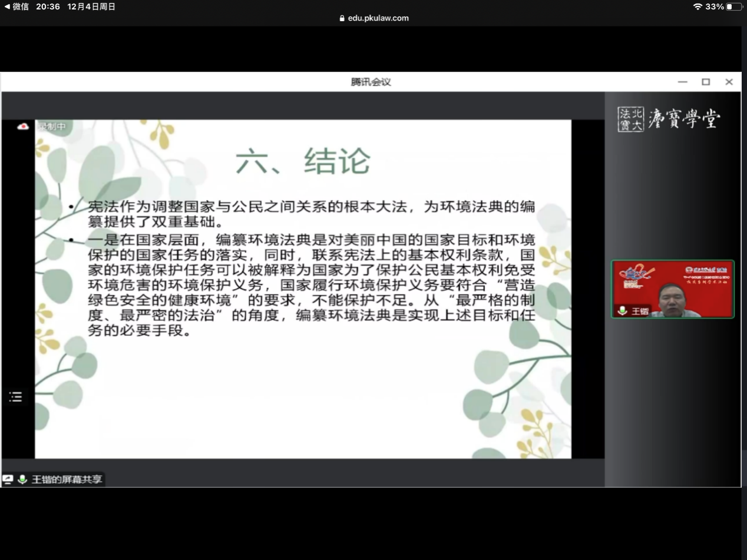Screen dimensions: 747x560
Task: Tap the battery indicator icon
Action: [x=734, y=6]
